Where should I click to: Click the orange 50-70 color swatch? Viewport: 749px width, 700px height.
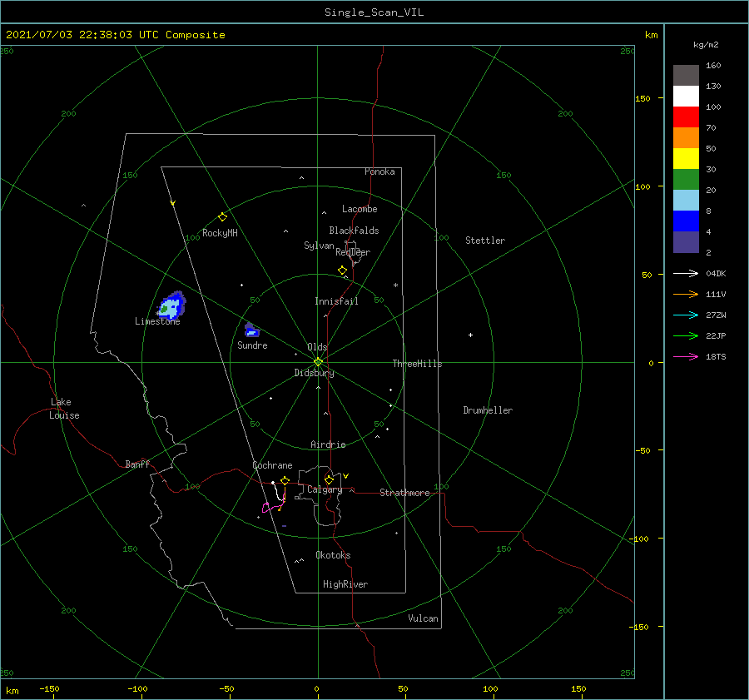click(x=686, y=138)
